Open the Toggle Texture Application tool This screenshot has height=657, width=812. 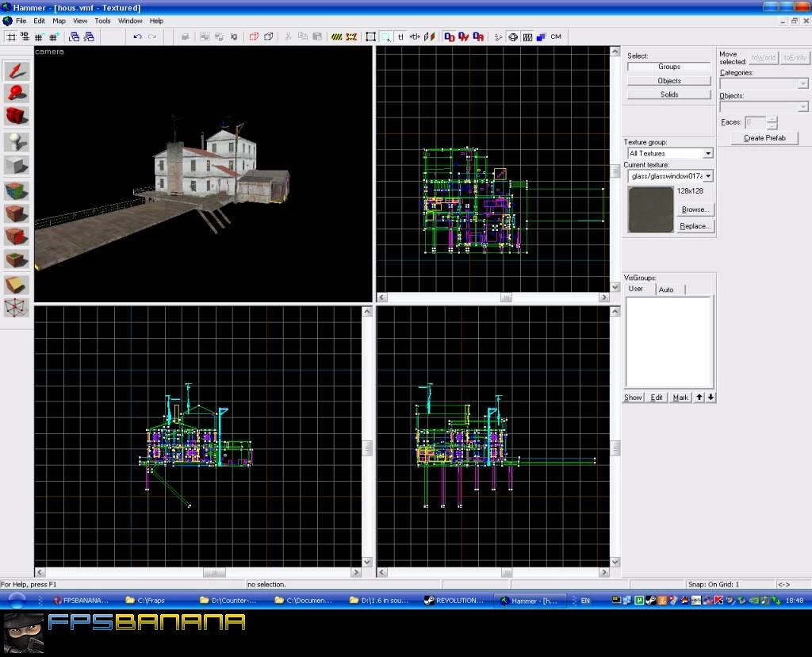click(17, 190)
